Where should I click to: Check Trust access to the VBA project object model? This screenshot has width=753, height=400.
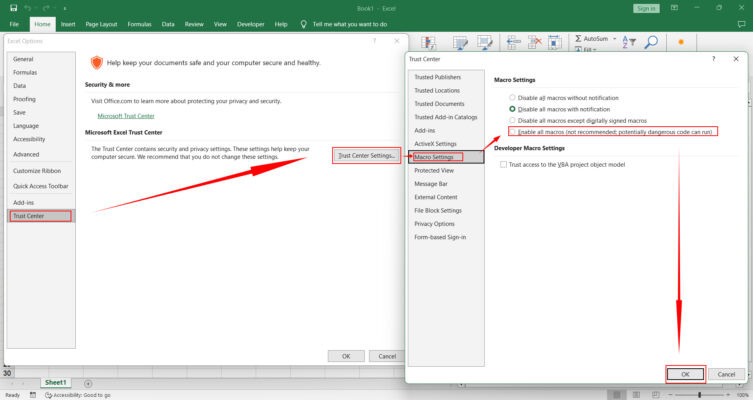click(x=503, y=164)
